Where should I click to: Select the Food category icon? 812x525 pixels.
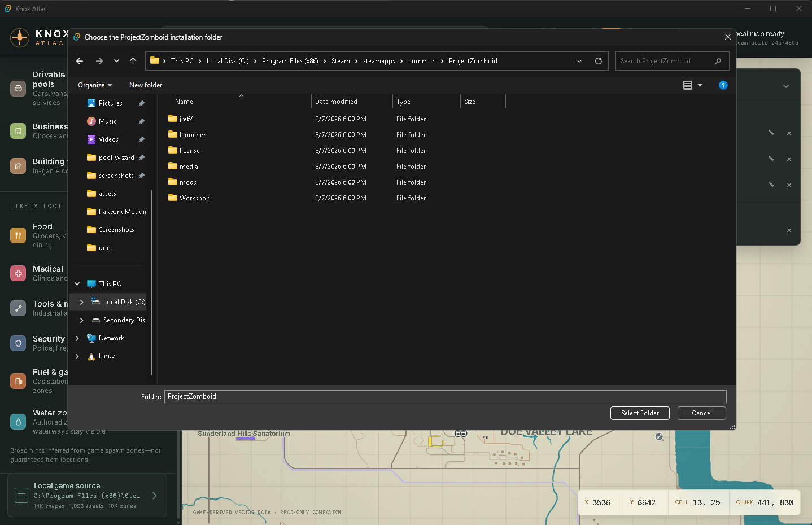pyautogui.click(x=18, y=235)
